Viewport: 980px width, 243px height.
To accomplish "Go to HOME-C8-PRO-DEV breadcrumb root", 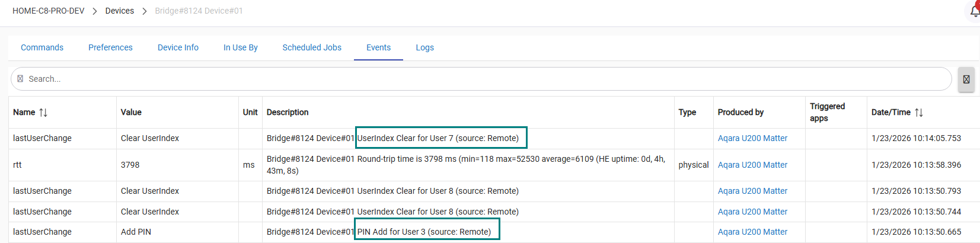I will point(49,11).
